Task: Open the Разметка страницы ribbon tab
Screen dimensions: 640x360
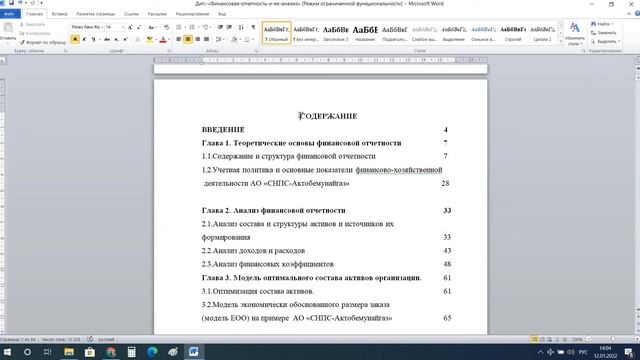Action: (x=96, y=14)
